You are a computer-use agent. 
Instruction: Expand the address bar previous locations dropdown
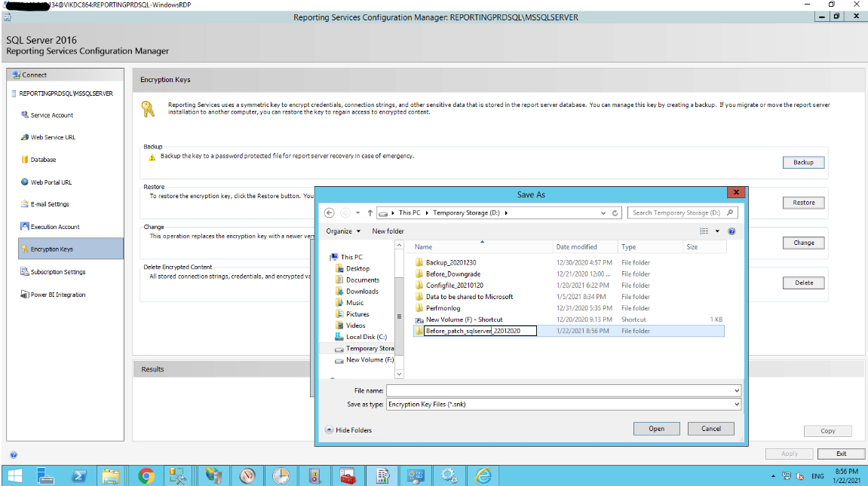[603, 213]
